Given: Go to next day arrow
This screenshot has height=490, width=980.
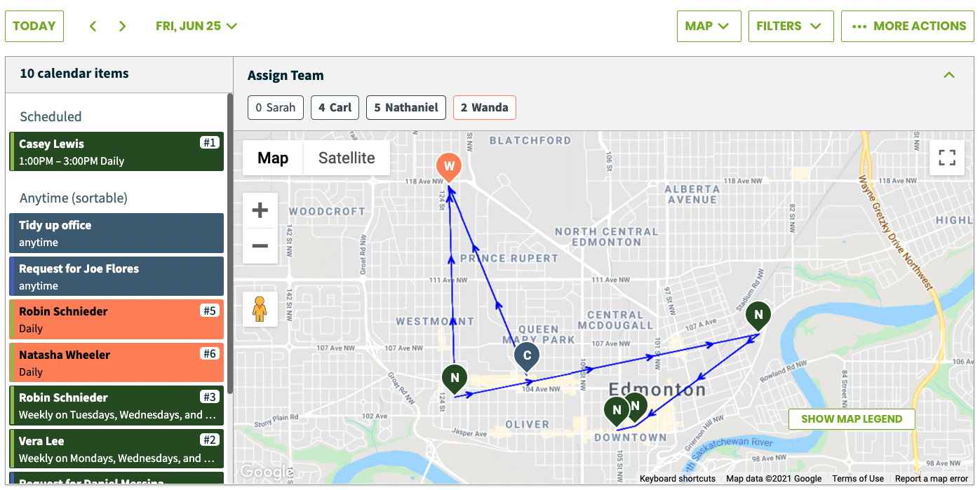Looking at the screenshot, I should tap(123, 26).
